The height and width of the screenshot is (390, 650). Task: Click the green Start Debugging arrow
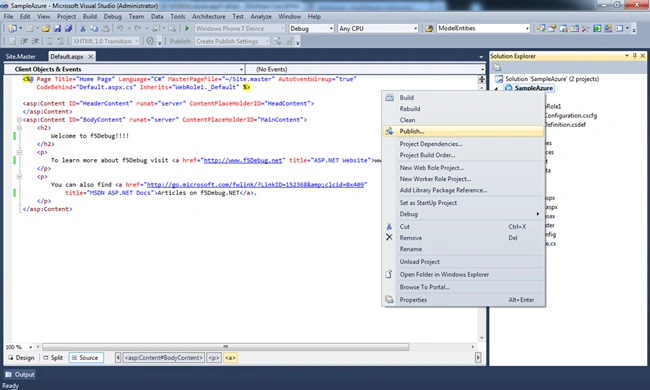(x=187, y=28)
